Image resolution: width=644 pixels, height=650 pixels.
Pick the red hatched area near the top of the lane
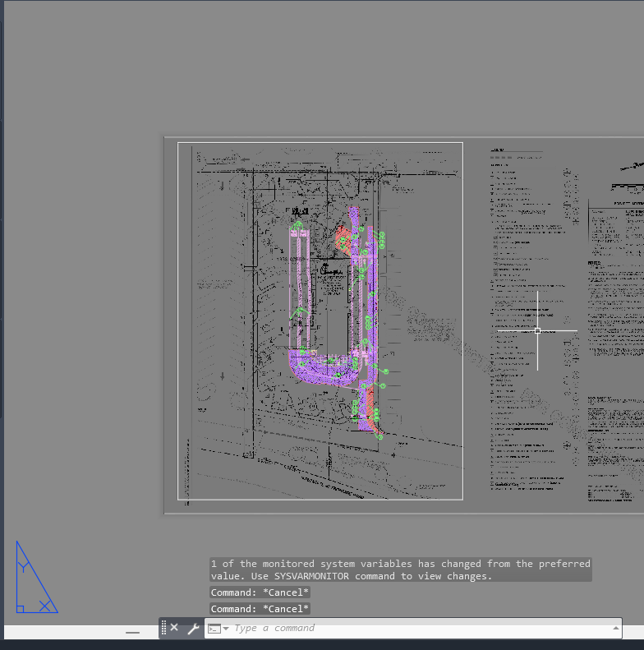[344, 237]
